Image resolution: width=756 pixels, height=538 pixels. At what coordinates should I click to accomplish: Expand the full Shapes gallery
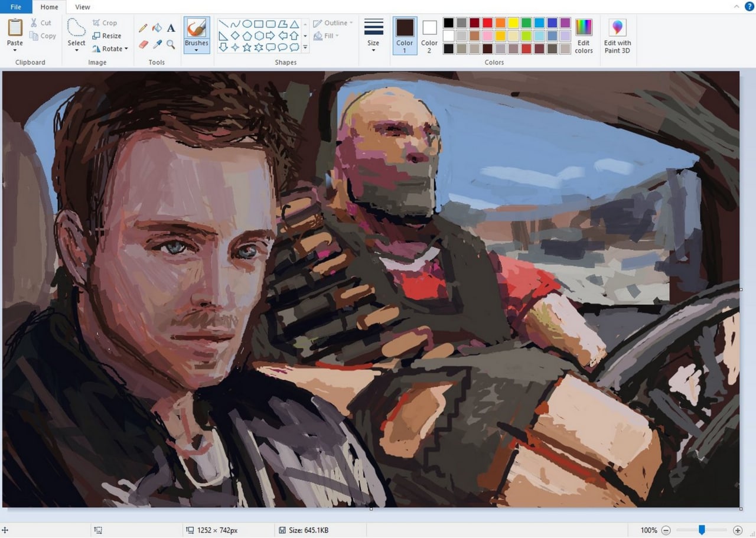pos(305,47)
